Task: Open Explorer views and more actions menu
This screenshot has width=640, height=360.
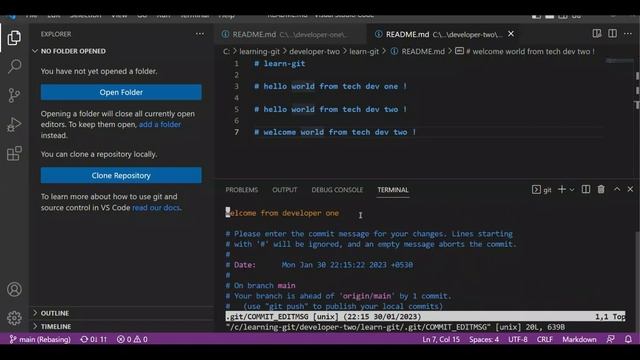Action: (200, 34)
